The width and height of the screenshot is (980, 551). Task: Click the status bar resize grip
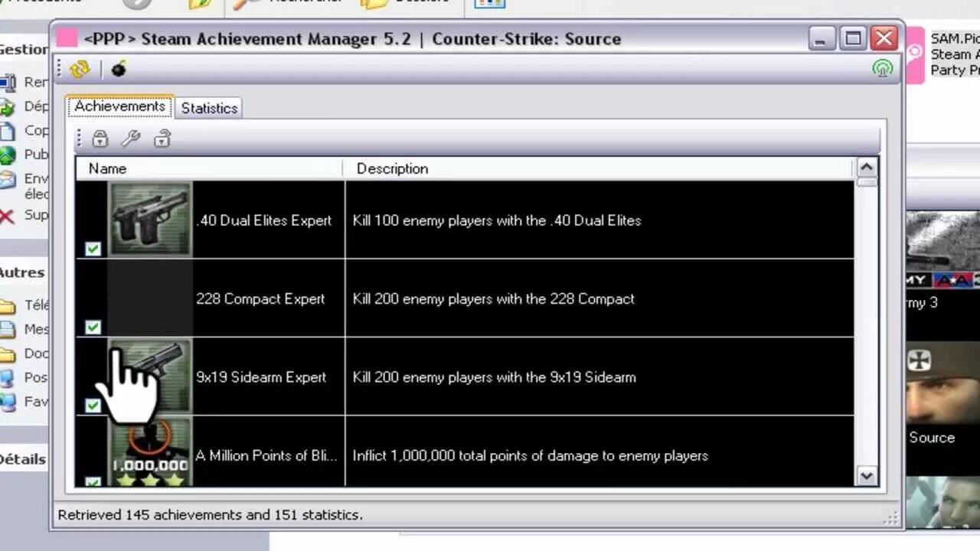click(890, 518)
